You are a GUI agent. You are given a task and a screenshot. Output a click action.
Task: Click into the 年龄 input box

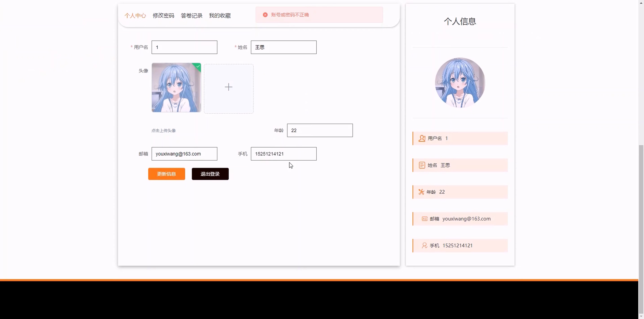click(320, 130)
